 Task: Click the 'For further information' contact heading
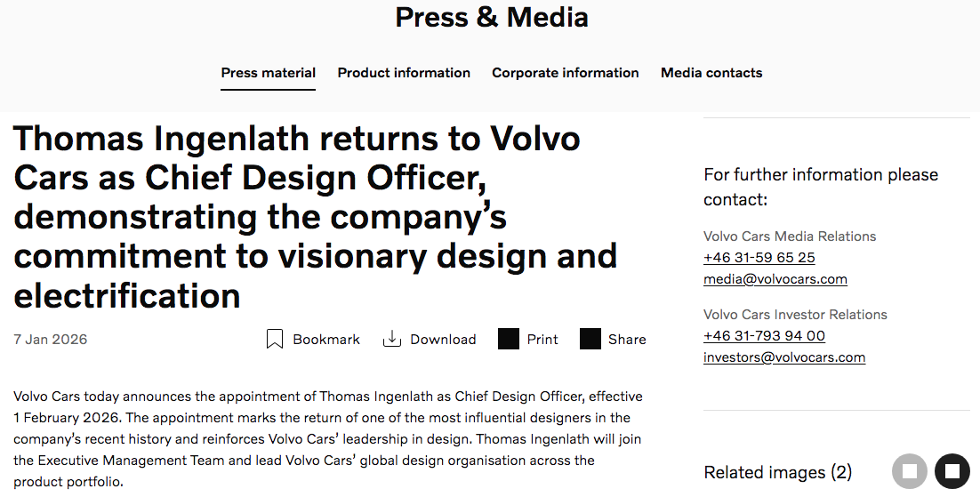820,187
